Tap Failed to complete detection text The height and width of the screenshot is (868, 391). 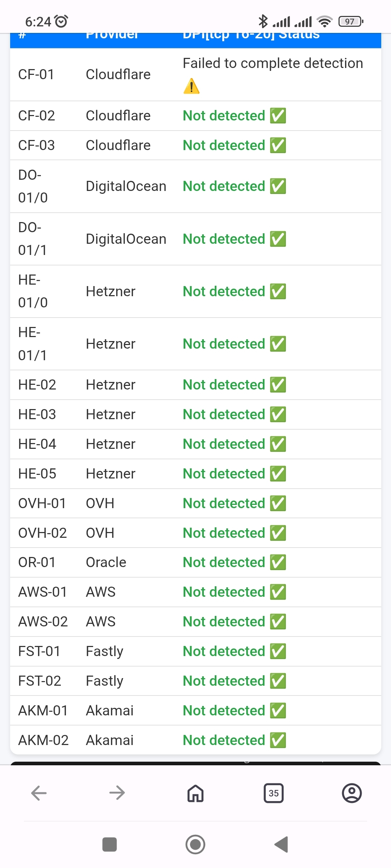tap(273, 63)
